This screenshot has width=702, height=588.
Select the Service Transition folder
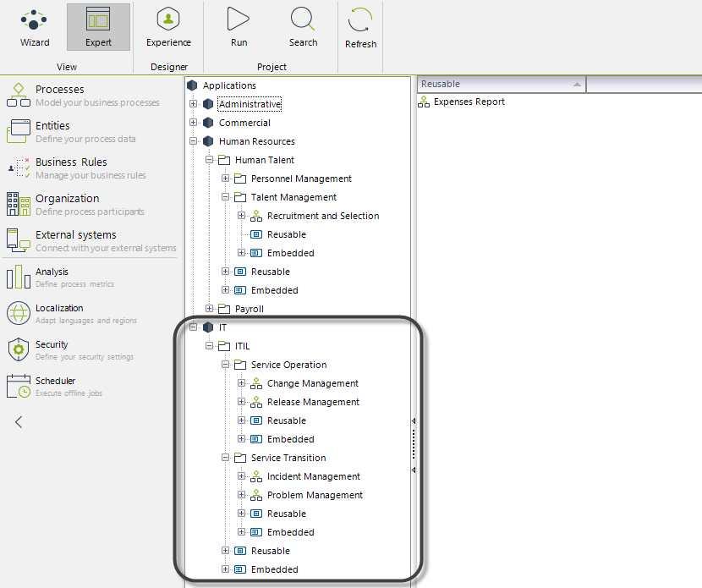point(288,458)
